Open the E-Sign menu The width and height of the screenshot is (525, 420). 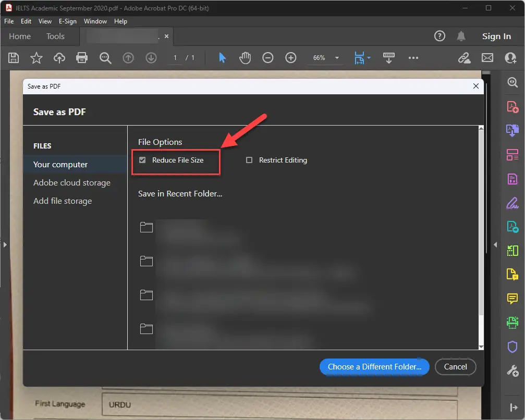(68, 21)
